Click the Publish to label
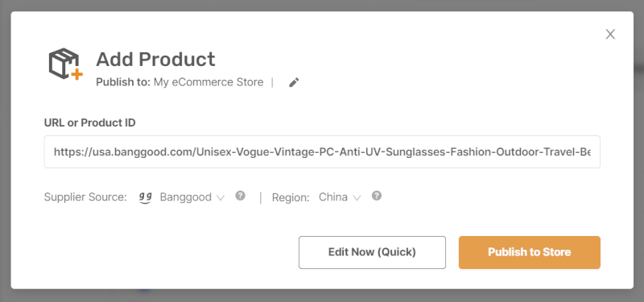This screenshot has width=644, height=302. (123, 82)
